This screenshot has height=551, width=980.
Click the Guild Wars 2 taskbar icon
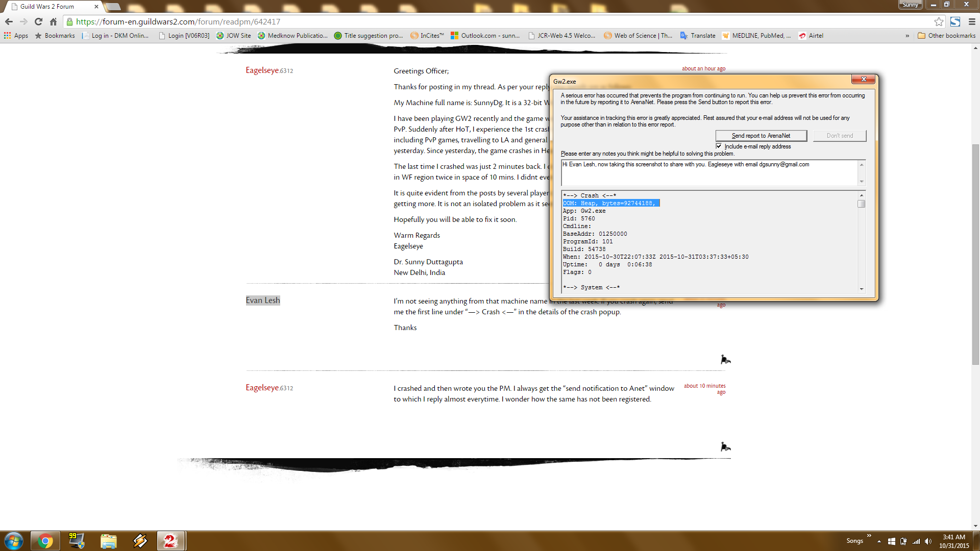point(170,541)
